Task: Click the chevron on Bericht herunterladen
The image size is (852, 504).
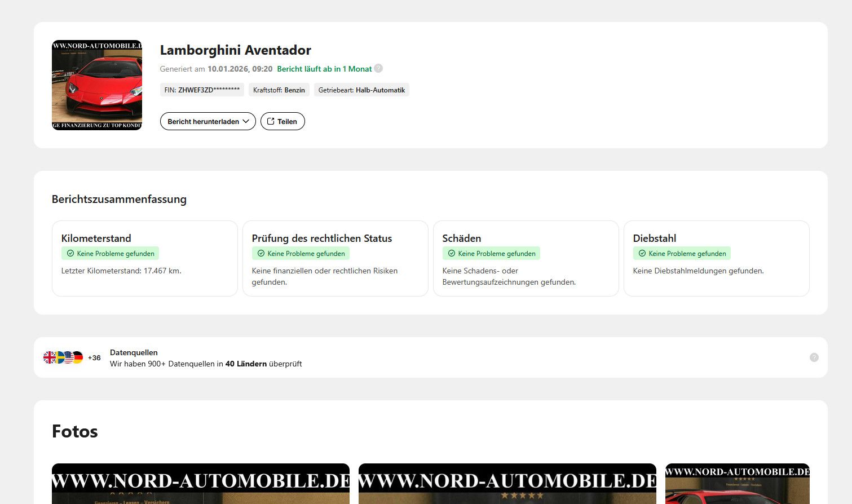Action: [x=246, y=121]
